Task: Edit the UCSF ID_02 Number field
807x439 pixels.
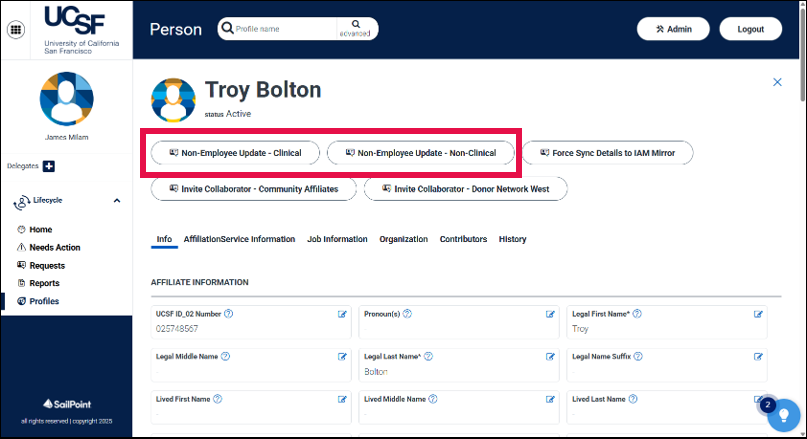Action: coord(342,314)
